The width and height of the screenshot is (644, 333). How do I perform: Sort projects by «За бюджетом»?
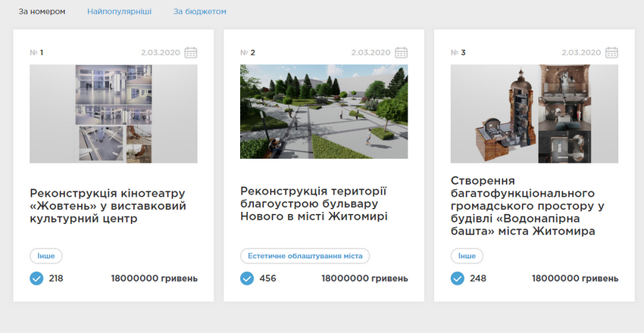[199, 12]
